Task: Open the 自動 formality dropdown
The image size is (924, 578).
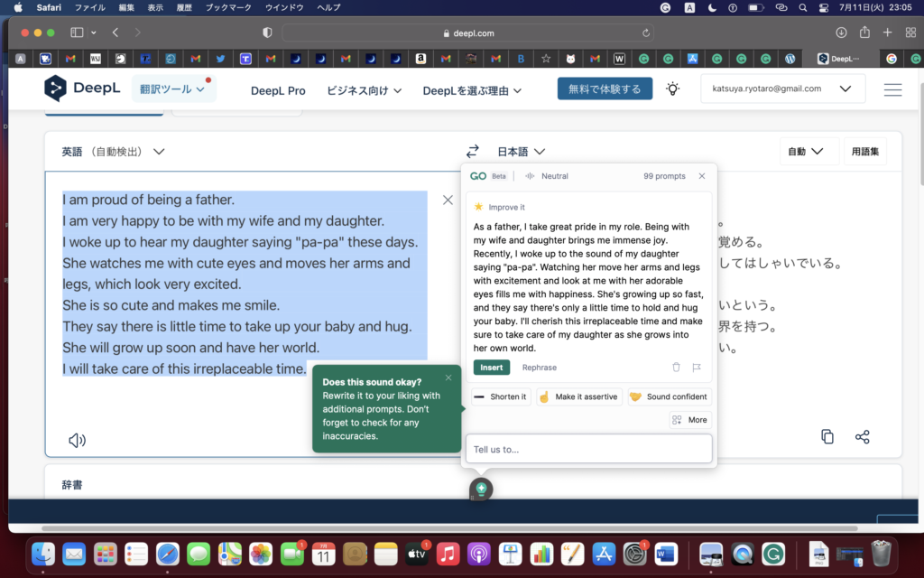Action: [x=806, y=152]
